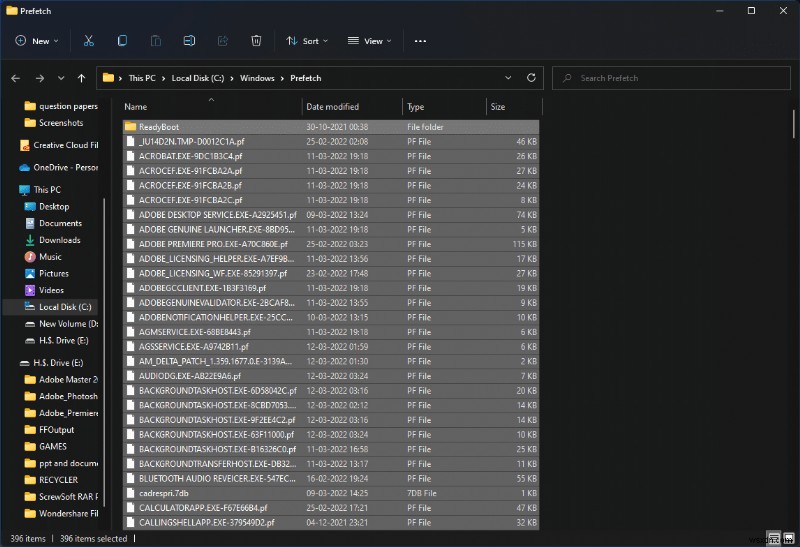Switch to large thumbnails view icon
Image resolution: width=800 pixels, height=547 pixels.
click(x=787, y=539)
